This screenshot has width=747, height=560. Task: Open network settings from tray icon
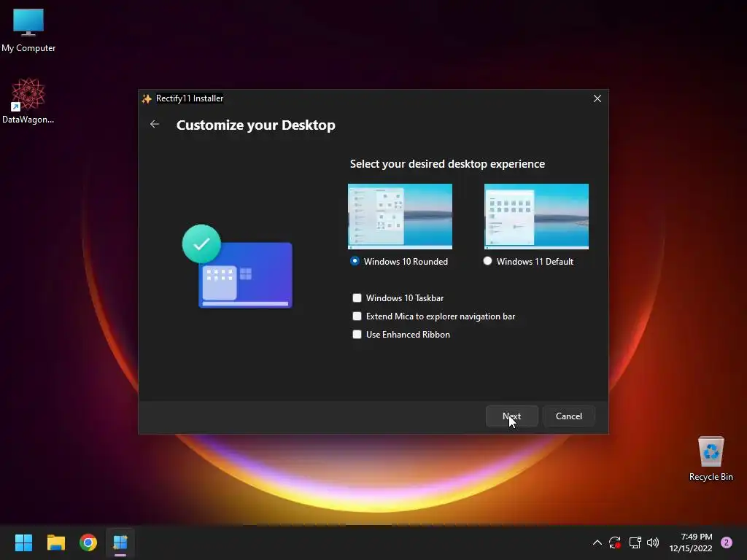(x=635, y=542)
